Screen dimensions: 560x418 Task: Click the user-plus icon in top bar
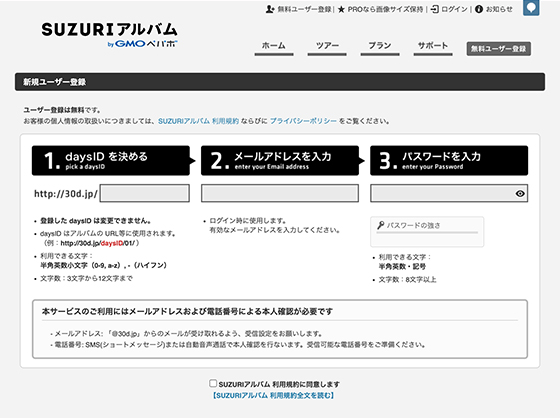coord(270,9)
